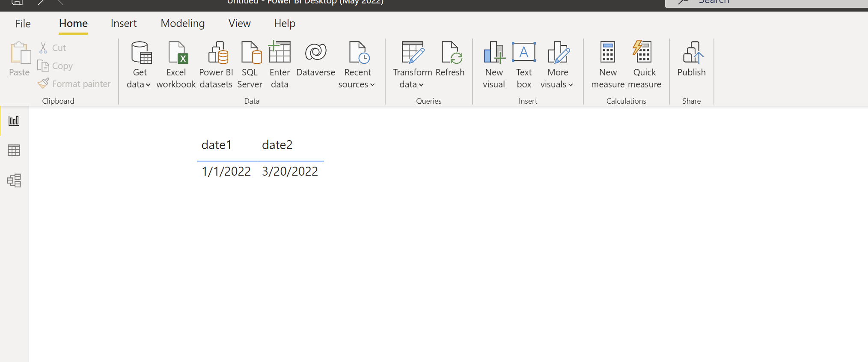
Task: Connect to Dataverse
Action: pos(316,60)
